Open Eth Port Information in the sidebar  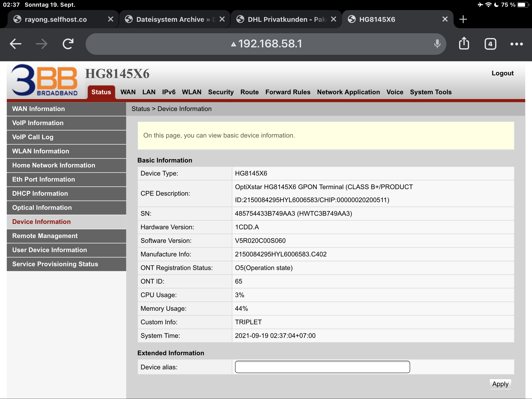click(x=66, y=179)
